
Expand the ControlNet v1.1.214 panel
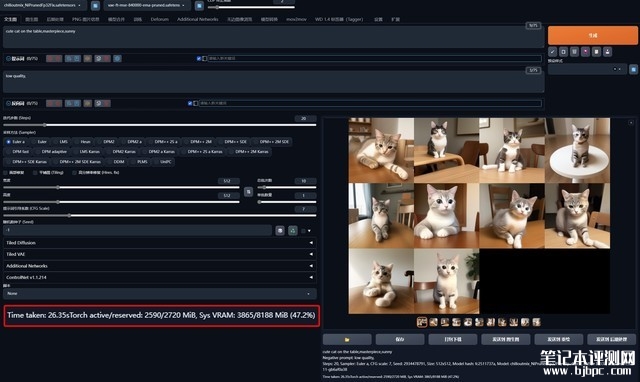160,277
